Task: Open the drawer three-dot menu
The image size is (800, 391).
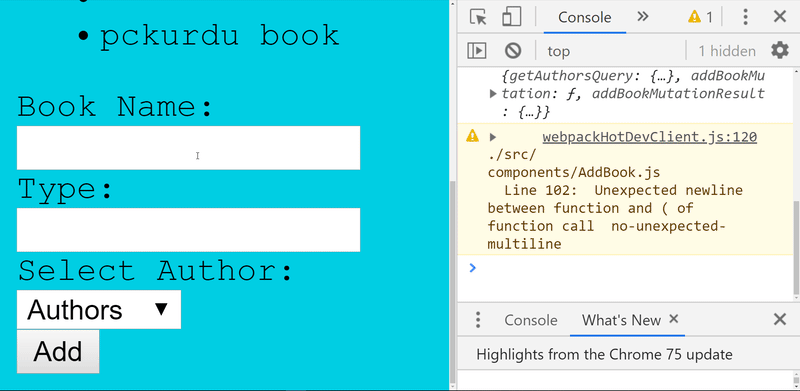Action: (478, 320)
